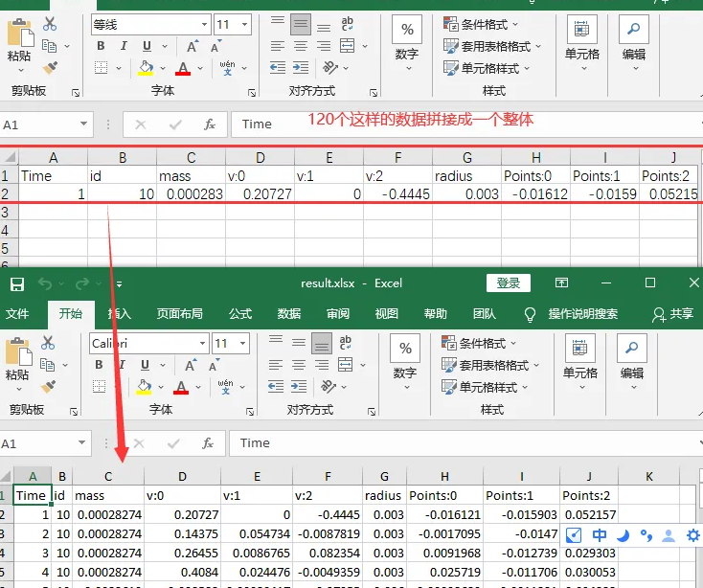Click the borders icon in upper Excel window
Screen dimensions: 703x588
point(102,68)
